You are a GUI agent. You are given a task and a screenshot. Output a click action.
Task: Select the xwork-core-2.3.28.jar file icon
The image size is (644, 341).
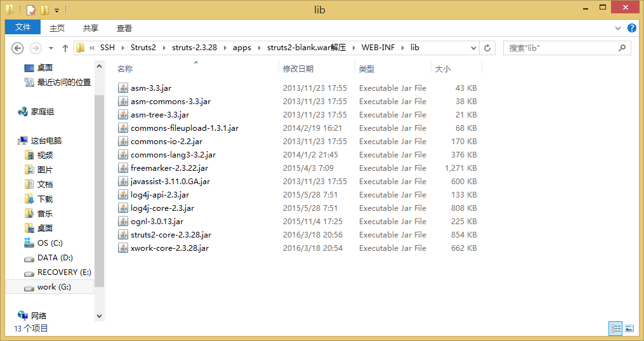pos(123,248)
